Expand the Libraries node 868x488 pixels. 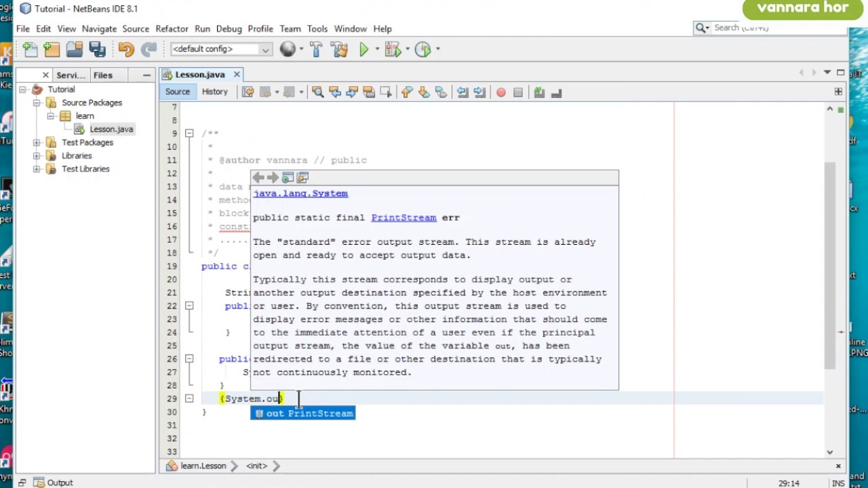37,156
